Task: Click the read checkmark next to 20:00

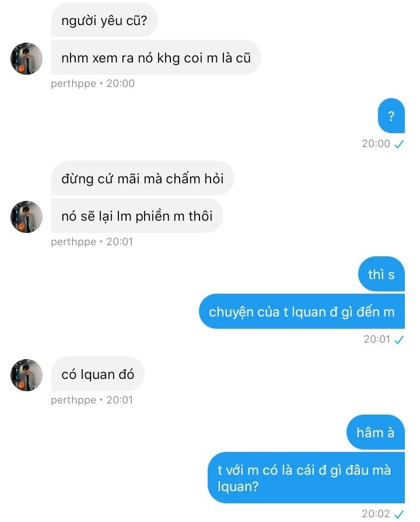Action: [399, 144]
